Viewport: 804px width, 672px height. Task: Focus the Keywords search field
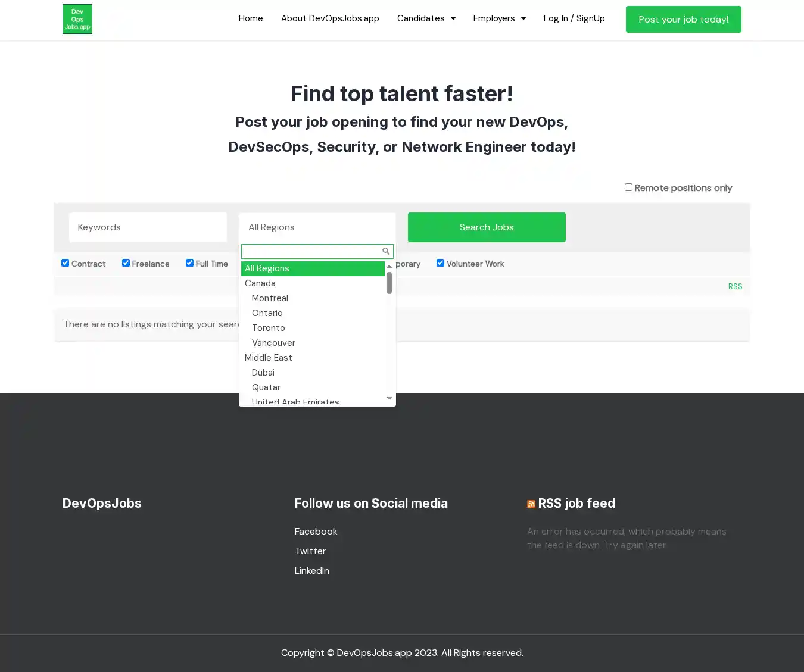coord(148,227)
